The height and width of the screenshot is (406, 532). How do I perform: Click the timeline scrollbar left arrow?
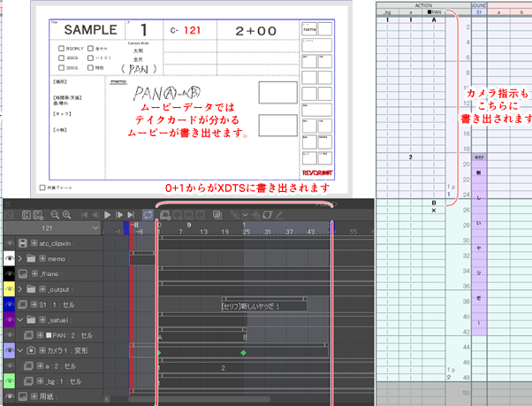tap(107, 399)
